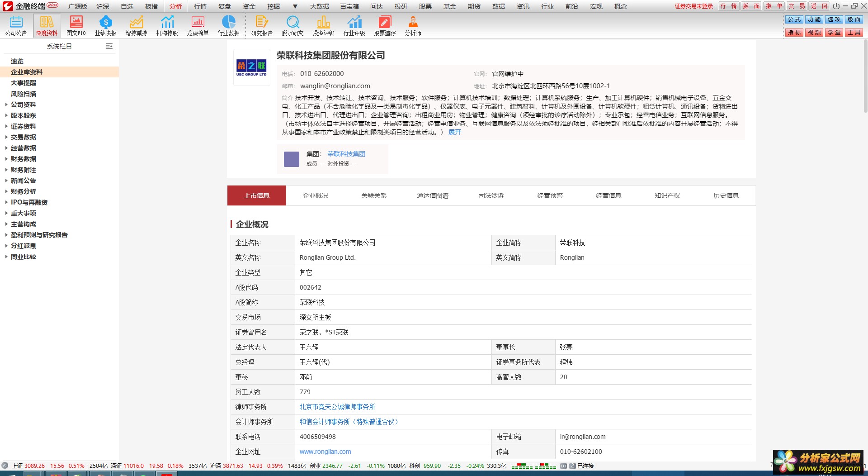
Task: Switch to the 历史信息 tab
Action: tap(726, 195)
